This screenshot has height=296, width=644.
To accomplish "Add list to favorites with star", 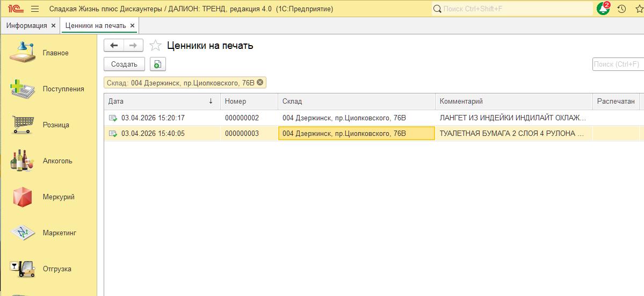I will pyautogui.click(x=155, y=46).
